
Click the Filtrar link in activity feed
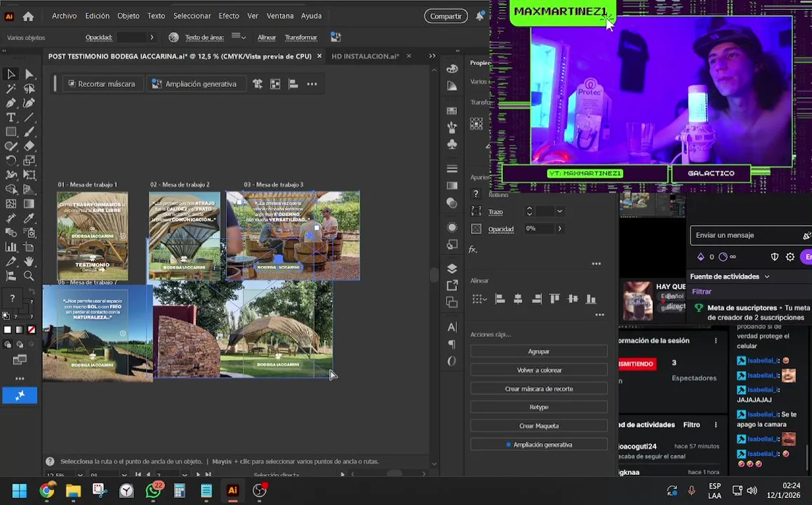[x=702, y=292]
